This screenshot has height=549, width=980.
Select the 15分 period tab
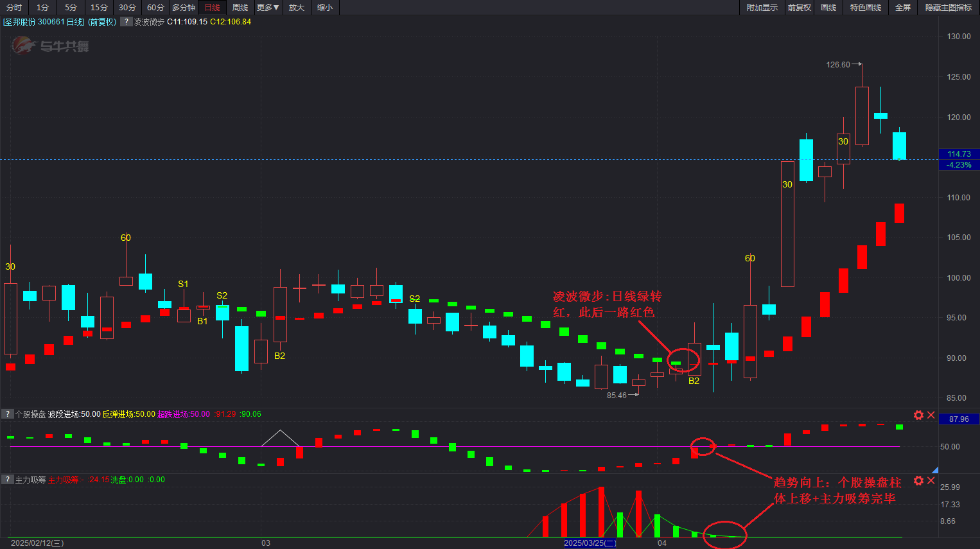point(99,8)
